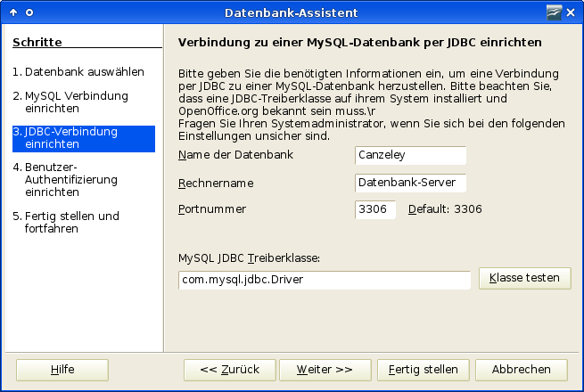This screenshot has width=584, height=392.
Task: Cancel the wizard with Abbrechen
Action: 522,370
